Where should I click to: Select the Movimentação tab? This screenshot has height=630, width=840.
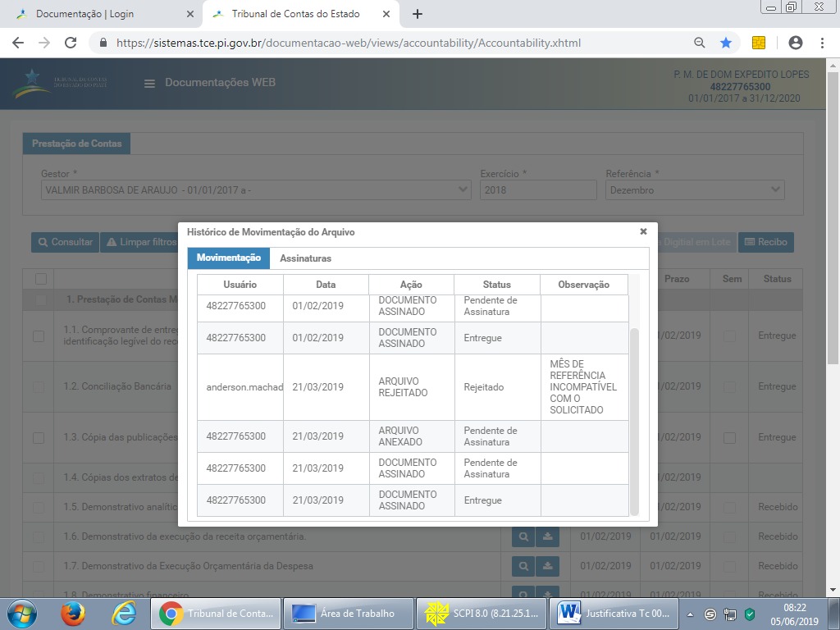click(x=228, y=258)
